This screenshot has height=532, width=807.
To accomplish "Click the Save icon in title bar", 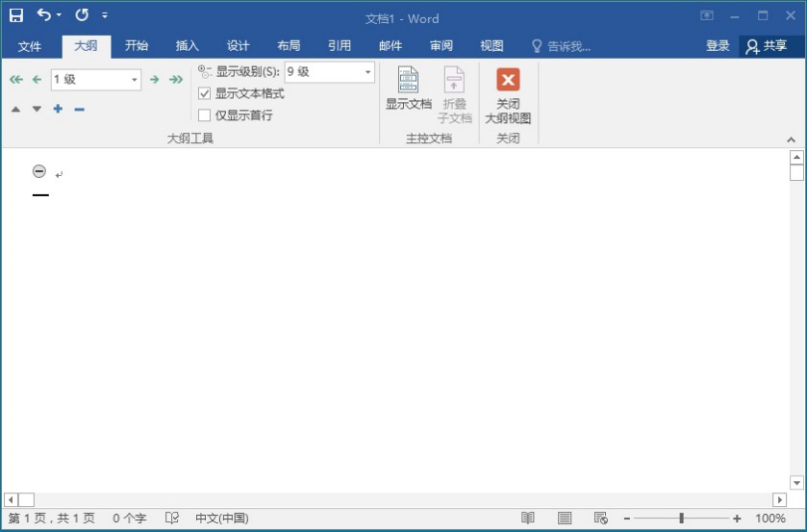I will [x=16, y=15].
